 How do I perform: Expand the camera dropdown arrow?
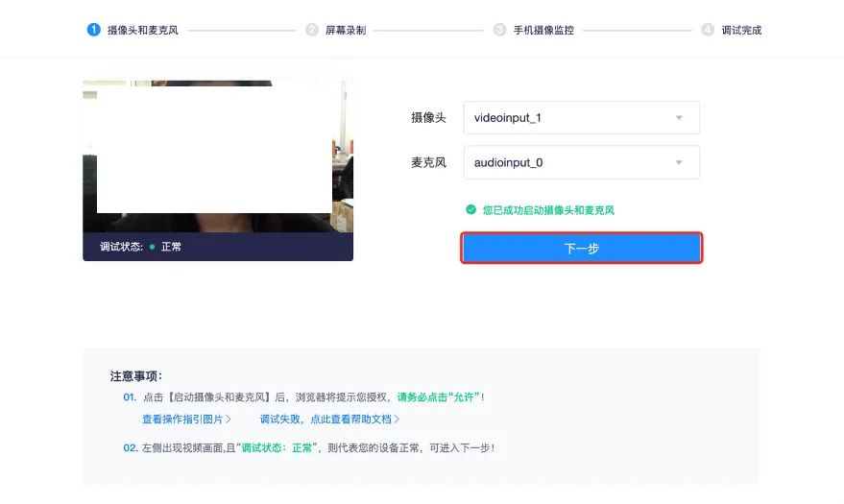[x=679, y=118]
